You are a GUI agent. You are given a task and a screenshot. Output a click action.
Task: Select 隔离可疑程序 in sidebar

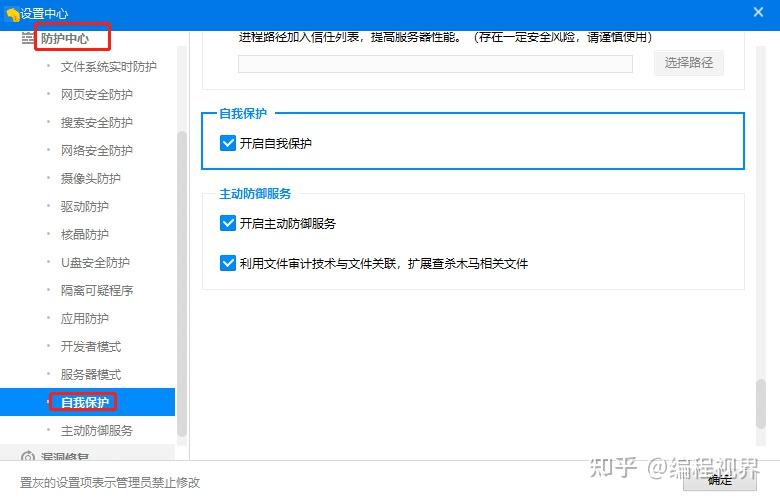97,291
